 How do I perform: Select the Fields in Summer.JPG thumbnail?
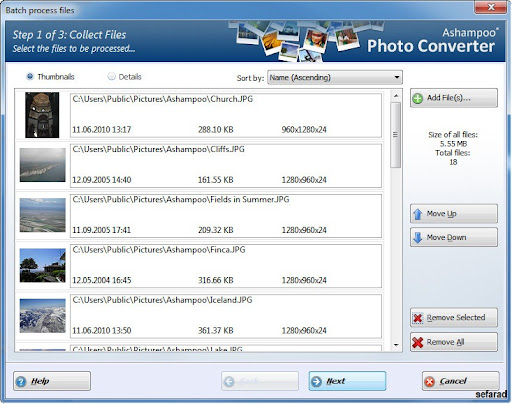point(42,215)
